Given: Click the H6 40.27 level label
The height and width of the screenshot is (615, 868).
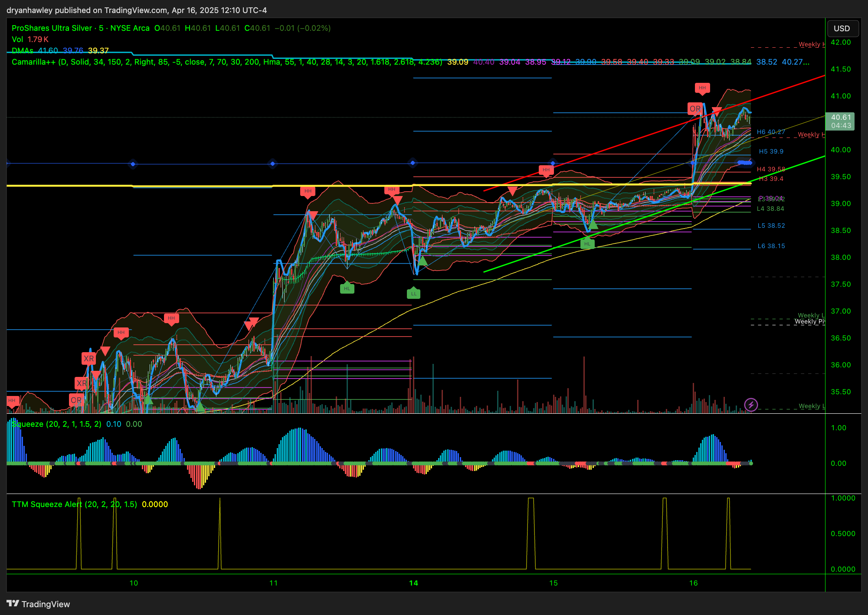Looking at the screenshot, I should click(771, 132).
